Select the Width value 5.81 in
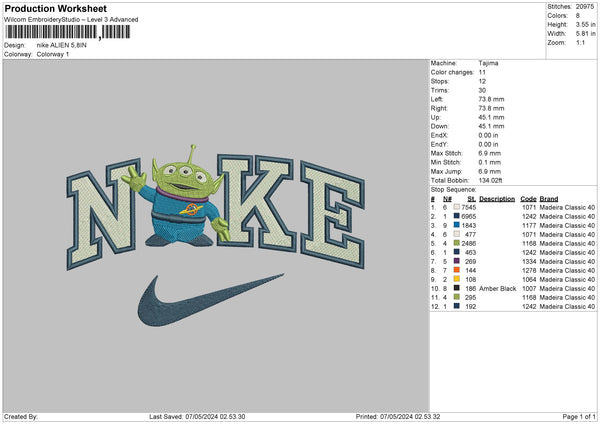 [x=585, y=34]
